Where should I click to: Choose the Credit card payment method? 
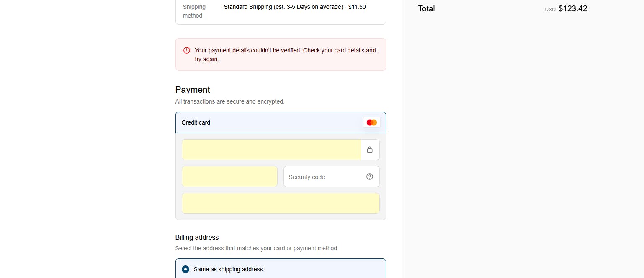pyautogui.click(x=196, y=122)
